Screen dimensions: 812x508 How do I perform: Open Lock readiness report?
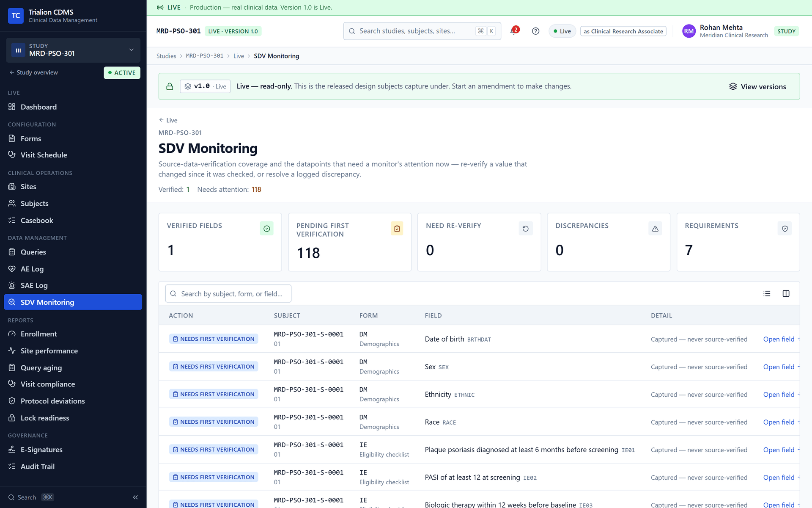(x=73, y=418)
